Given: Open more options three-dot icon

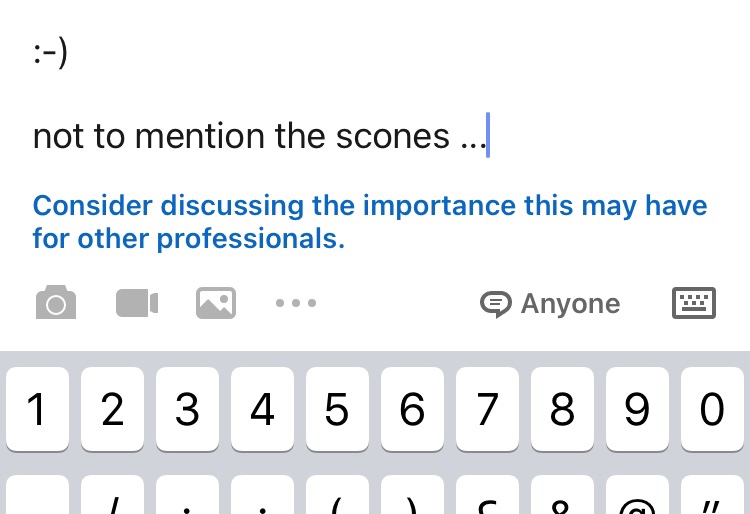Looking at the screenshot, I should pos(296,303).
